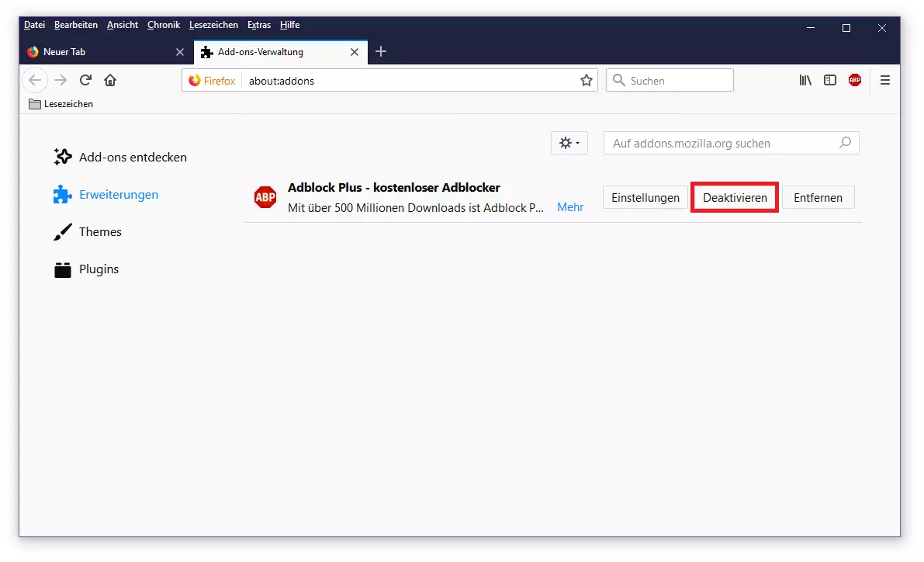Click the Mehr link for Adblock Plus
This screenshot has width=924, height=562.
[x=570, y=207]
